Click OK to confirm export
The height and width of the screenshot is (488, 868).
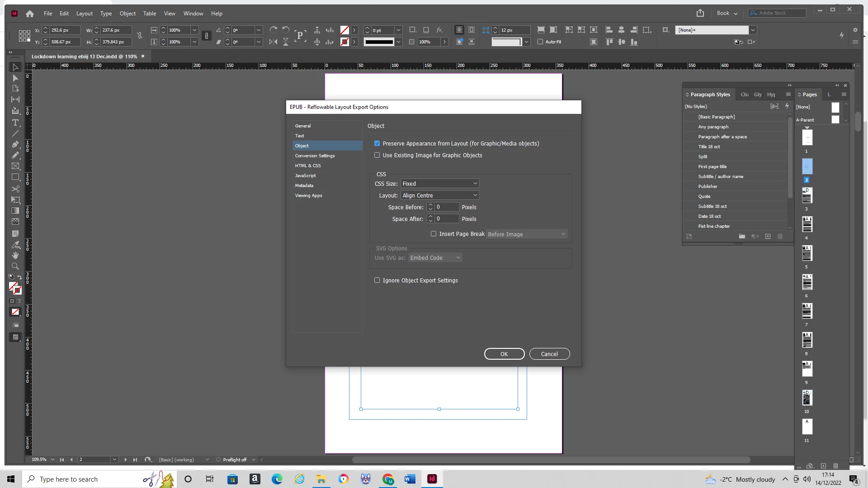pyautogui.click(x=504, y=354)
